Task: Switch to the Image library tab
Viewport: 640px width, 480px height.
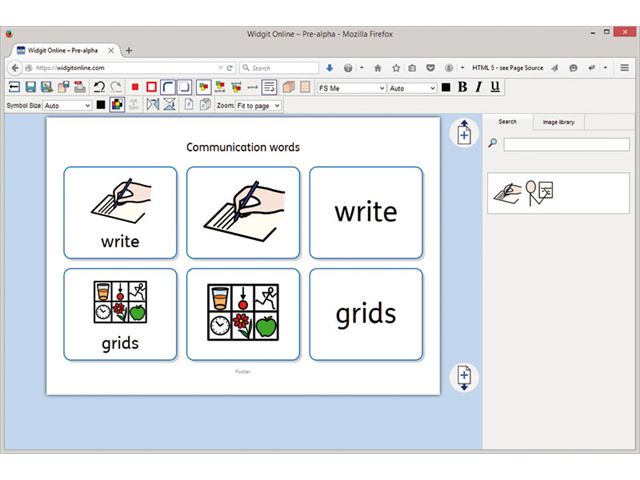Action: tap(558, 122)
